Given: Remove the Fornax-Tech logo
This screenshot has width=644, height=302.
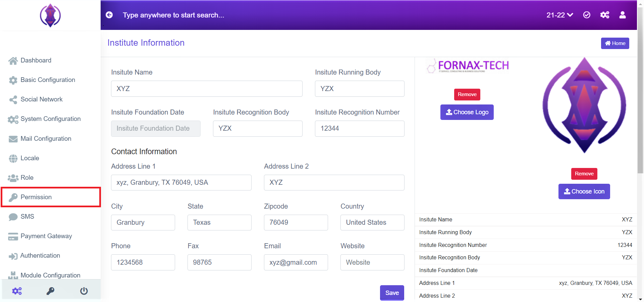Looking at the screenshot, I should coord(467,94).
